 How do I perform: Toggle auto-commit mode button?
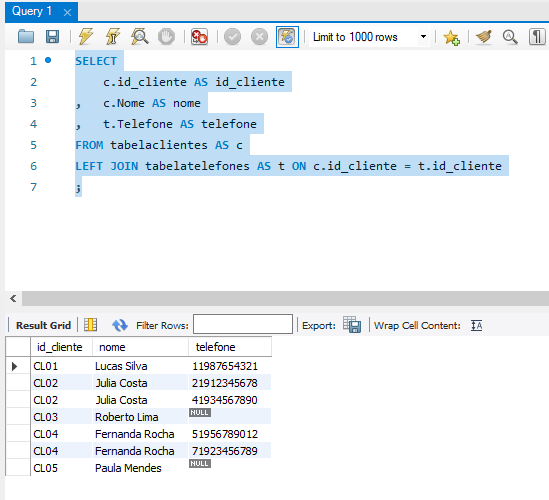[287, 37]
